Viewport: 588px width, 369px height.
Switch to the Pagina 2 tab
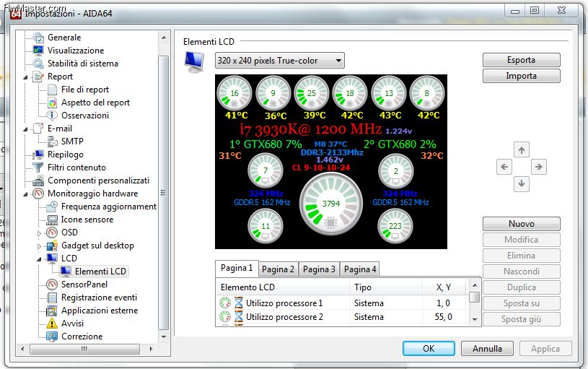pos(278,269)
